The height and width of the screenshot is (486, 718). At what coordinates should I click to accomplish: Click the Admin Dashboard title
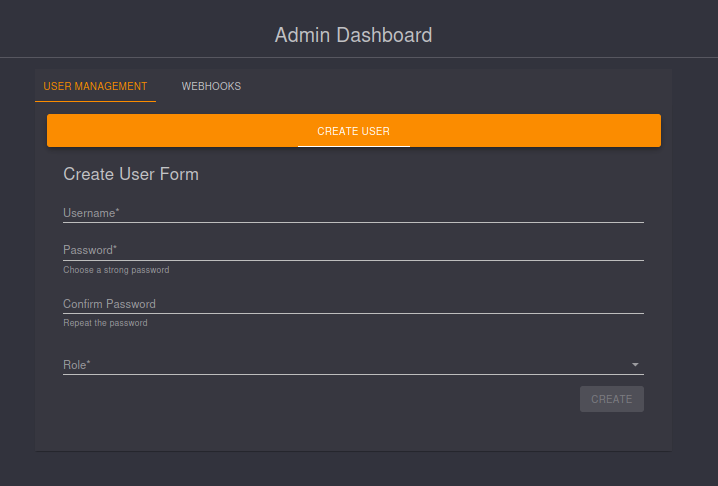point(353,35)
